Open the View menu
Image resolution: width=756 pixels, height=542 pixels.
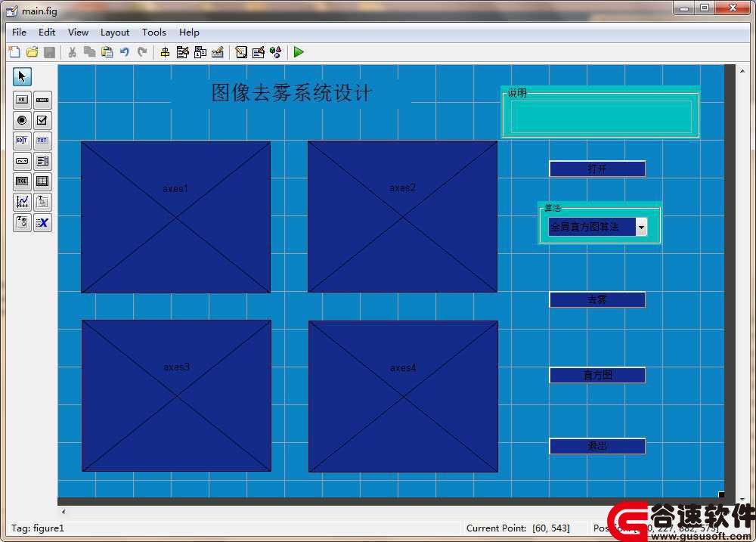[78, 33]
